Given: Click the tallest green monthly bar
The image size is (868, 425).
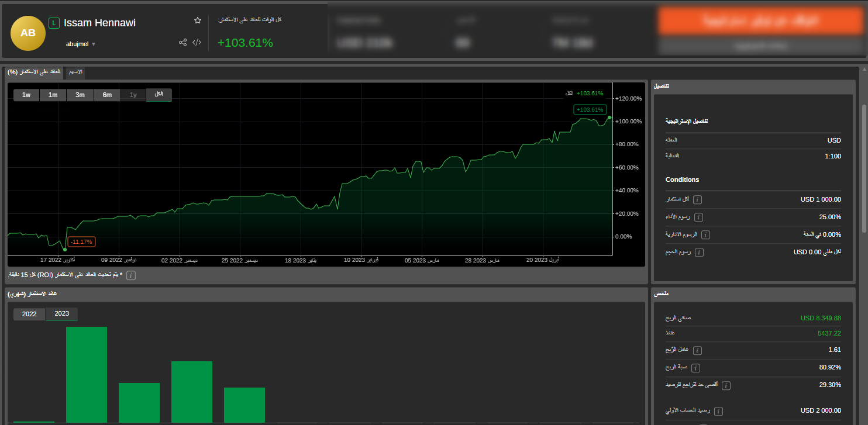Looking at the screenshot, I should pyautogui.click(x=87, y=374).
